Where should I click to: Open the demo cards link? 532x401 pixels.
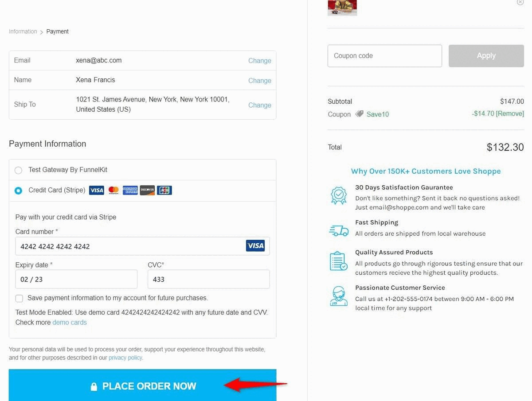[x=70, y=323]
